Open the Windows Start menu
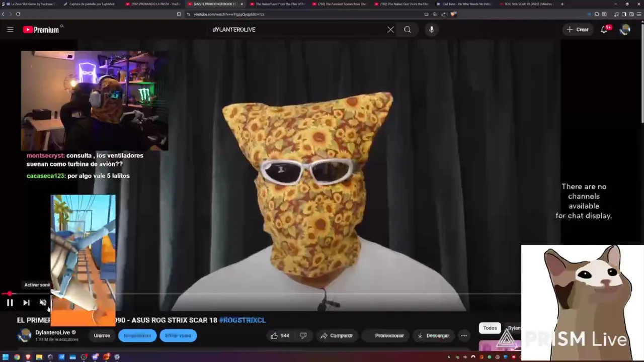644x362 pixels. click(x=6, y=357)
